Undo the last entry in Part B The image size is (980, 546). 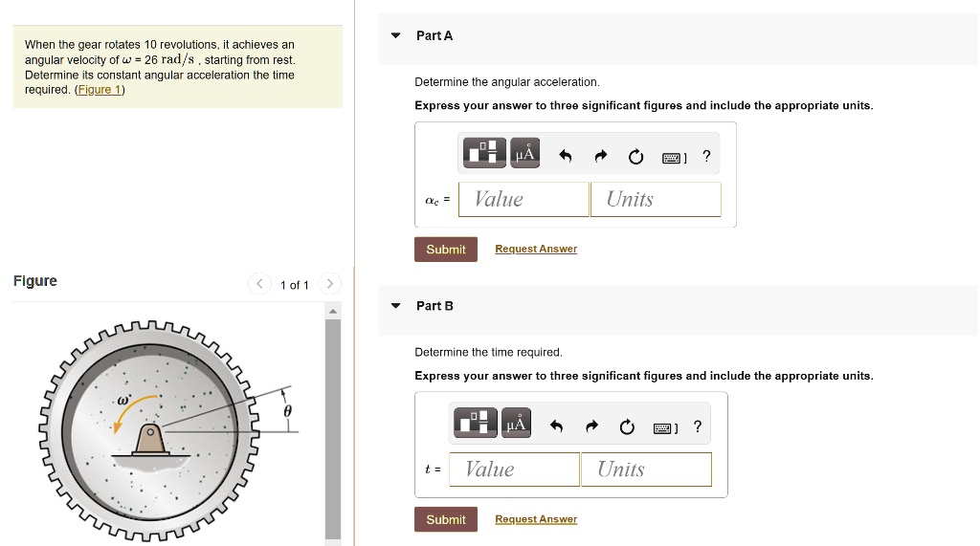(x=556, y=426)
